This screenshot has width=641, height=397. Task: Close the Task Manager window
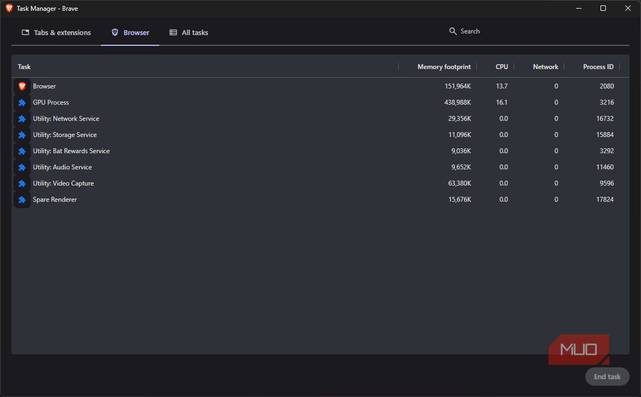(628, 8)
